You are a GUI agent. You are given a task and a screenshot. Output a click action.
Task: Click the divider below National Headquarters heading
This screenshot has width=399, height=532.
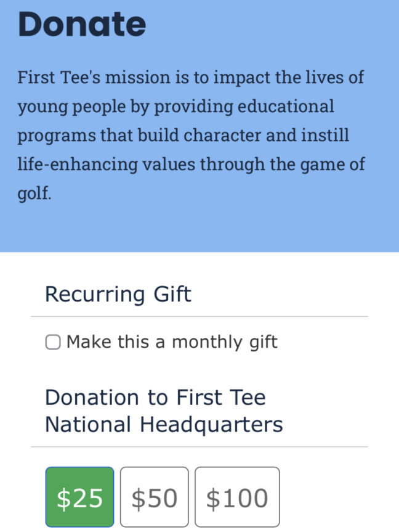point(199,447)
